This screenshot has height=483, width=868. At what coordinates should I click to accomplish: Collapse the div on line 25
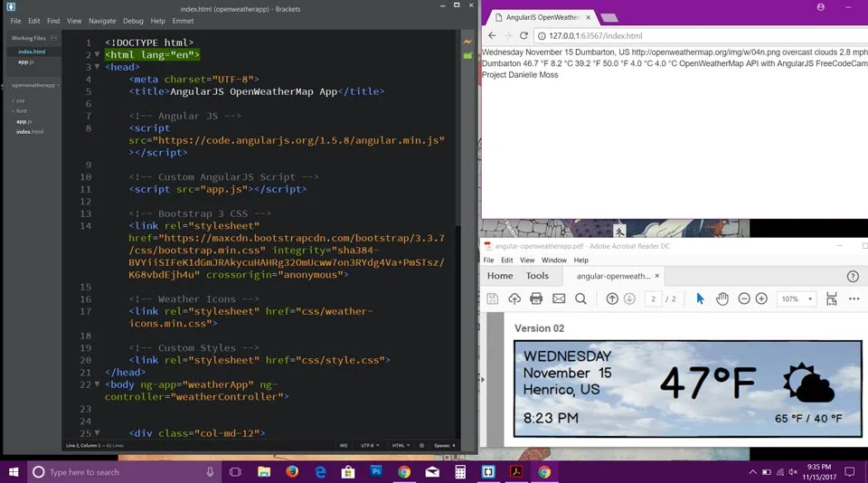point(97,432)
